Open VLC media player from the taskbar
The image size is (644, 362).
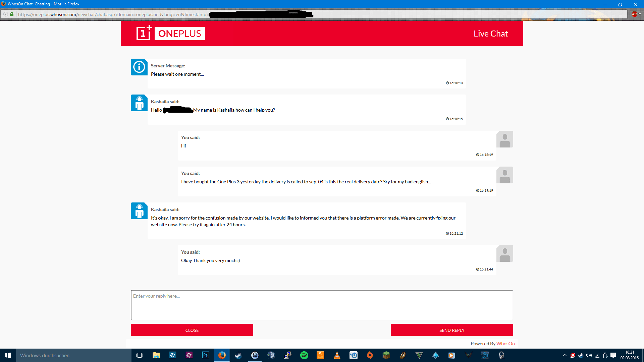coord(337,355)
